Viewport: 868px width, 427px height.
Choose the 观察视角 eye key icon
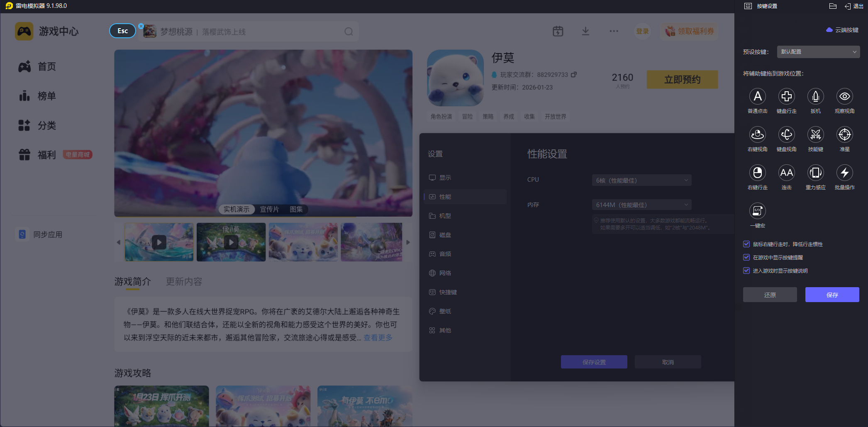coord(845,96)
